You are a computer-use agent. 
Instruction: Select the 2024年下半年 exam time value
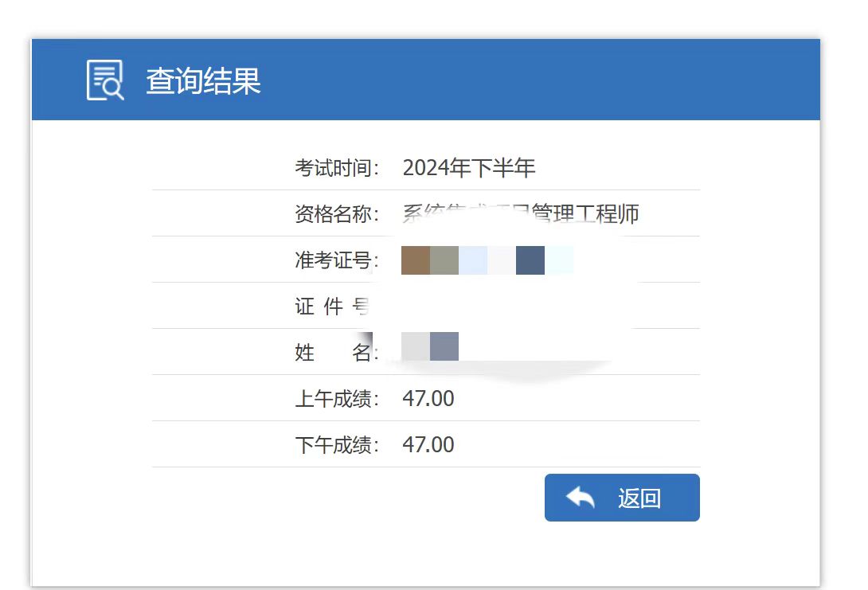point(468,168)
